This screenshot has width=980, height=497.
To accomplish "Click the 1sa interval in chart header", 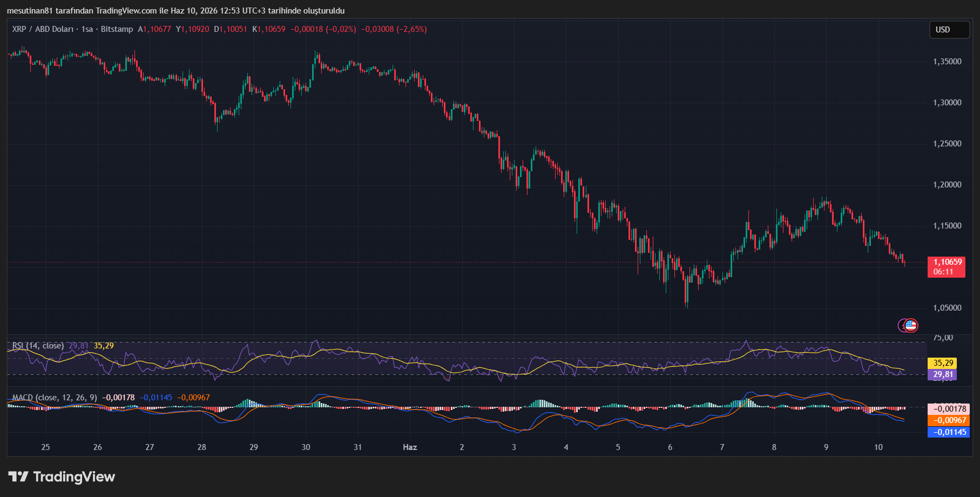I will point(87,29).
